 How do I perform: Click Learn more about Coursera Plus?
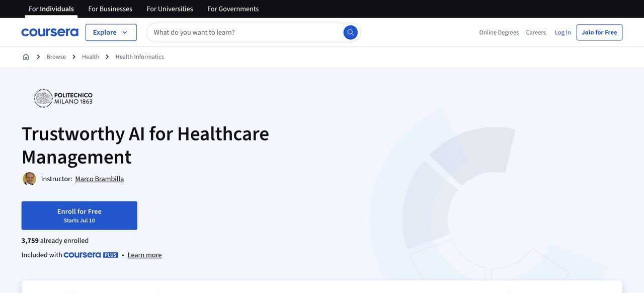point(145,255)
